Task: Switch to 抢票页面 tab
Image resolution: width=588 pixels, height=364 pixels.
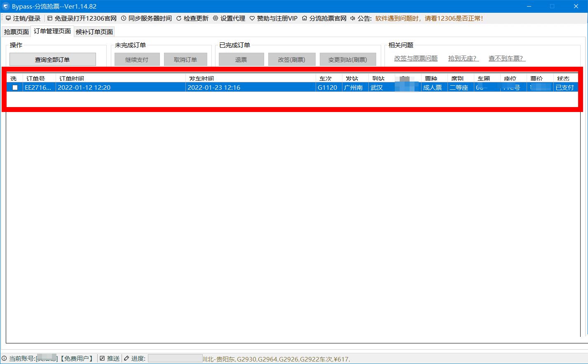Action: pyautogui.click(x=16, y=32)
